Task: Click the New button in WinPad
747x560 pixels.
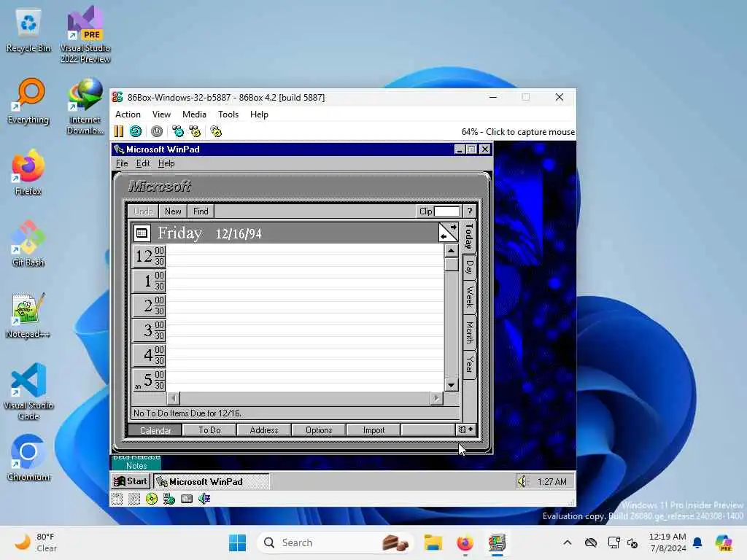Action: coord(173,211)
